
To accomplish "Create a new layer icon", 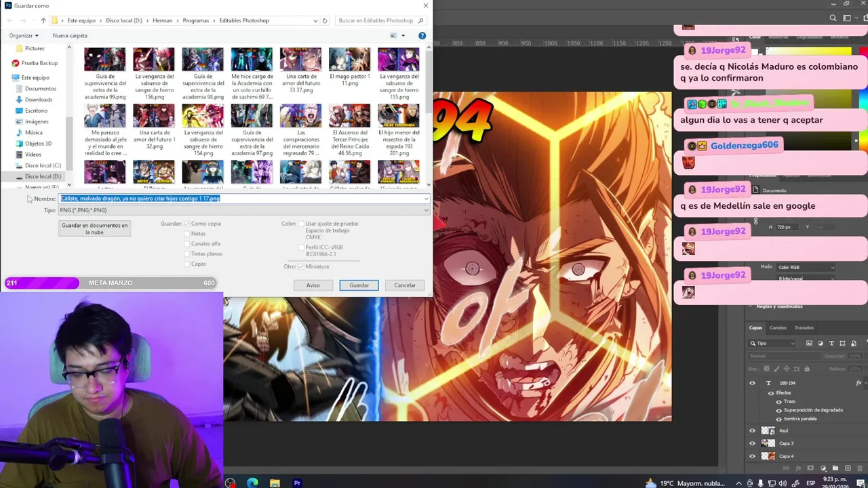I will pos(848,468).
